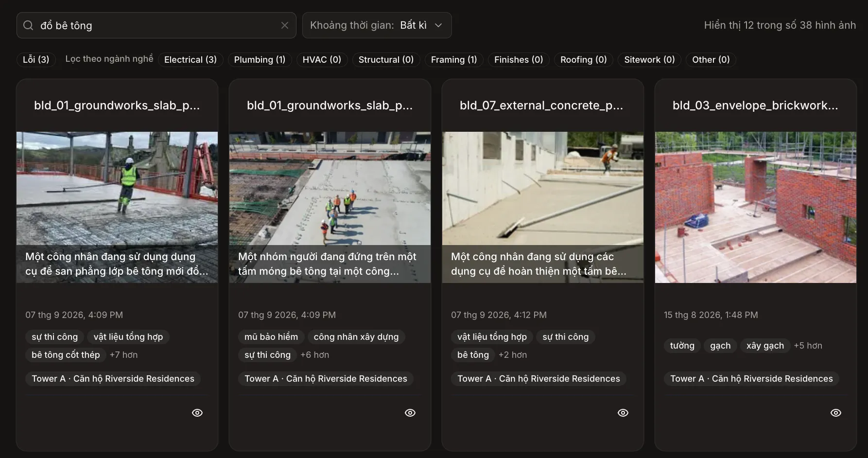
Task: Click the search magnifier icon
Action: click(28, 25)
